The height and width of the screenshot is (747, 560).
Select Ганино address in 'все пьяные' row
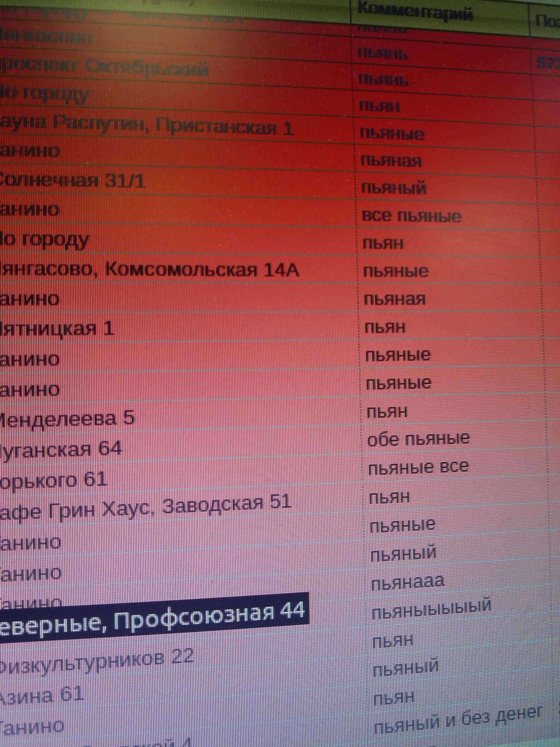tap(30, 210)
